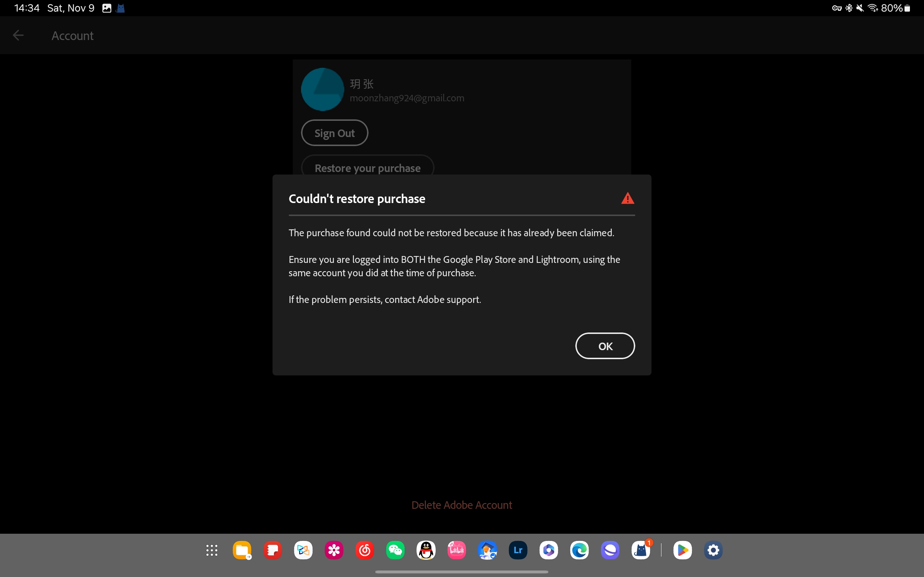This screenshot has height=577, width=924.
Task: Tap the back arrow on Account page
Action: (18, 35)
